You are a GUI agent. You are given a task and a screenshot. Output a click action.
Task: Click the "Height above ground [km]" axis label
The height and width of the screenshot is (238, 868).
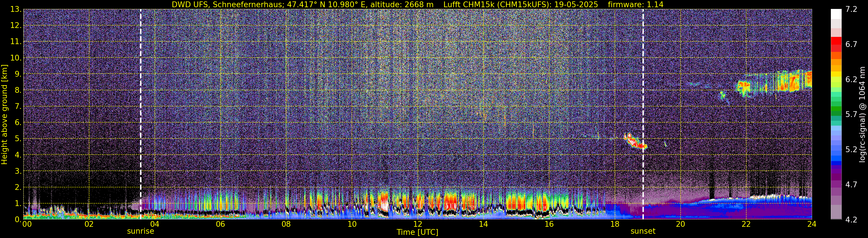pos(4,114)
